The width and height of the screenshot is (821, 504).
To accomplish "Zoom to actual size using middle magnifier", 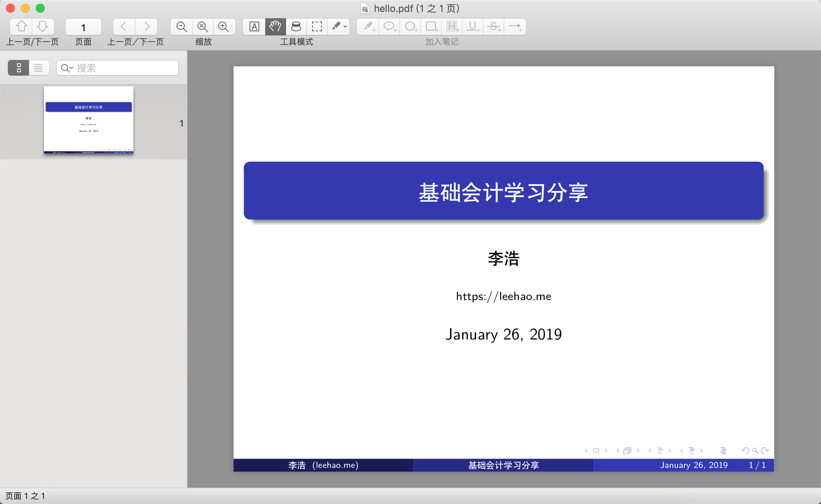I will pyautogui.click(x=203, y=26).
